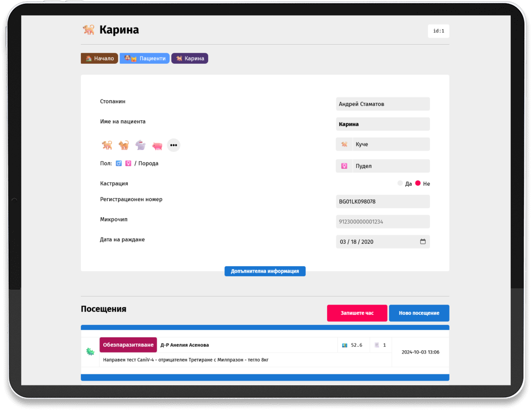
Task: Select the Карина breadcrumb
Action: tap(190, 59)
